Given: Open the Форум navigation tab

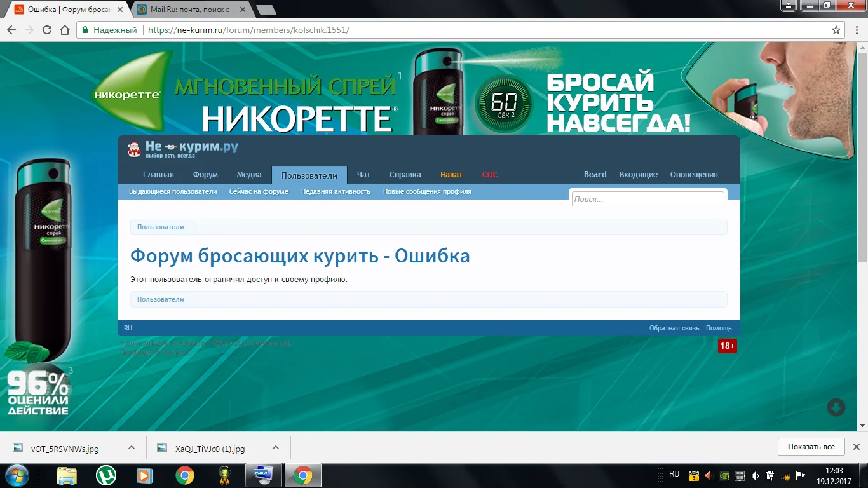Looking at the screenshot, I should tap(205, 175).
